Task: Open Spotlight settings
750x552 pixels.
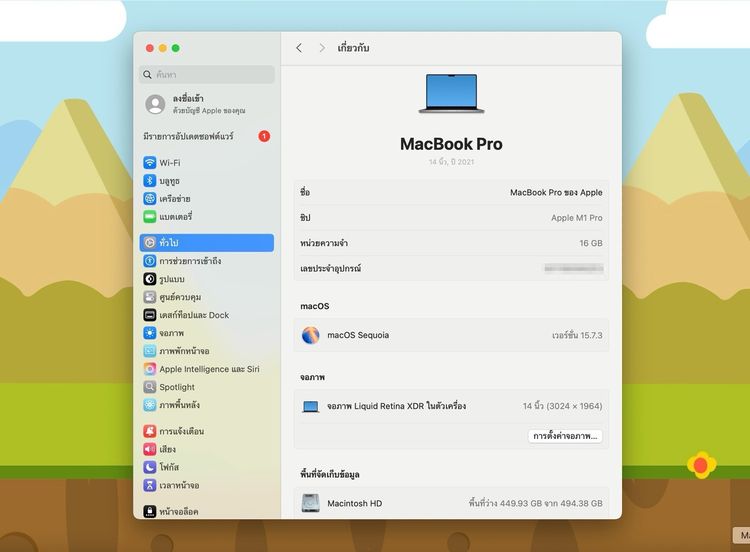Action: pos(177,387)
